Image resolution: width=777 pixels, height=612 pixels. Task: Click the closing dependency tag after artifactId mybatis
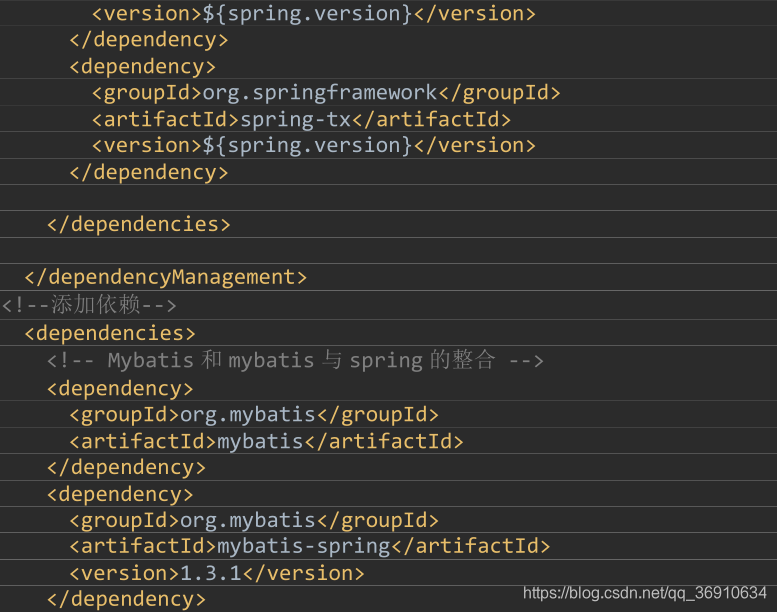click(x=126, y=467)
